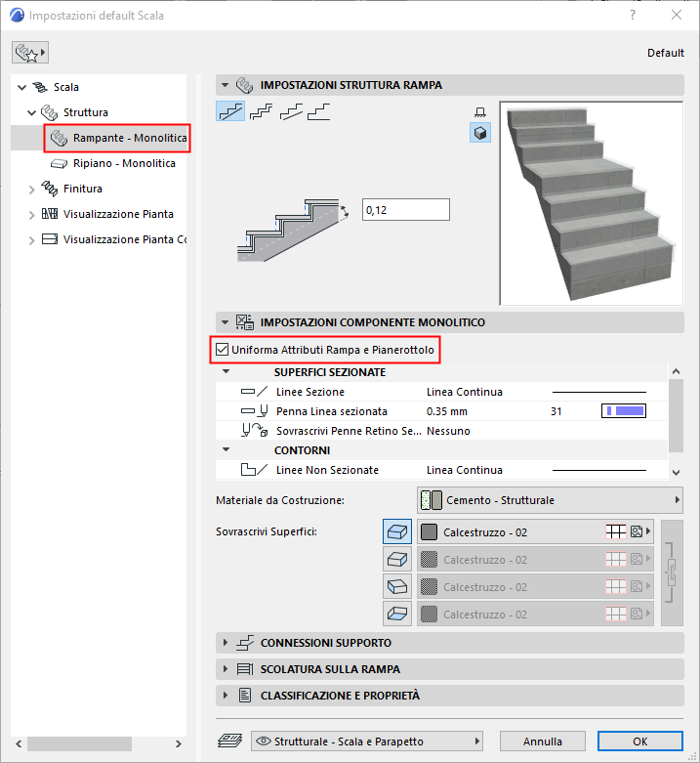700x763 pixels.
Task: Collapse the Superfici Sezionate group
Action: tap(226, 372)
